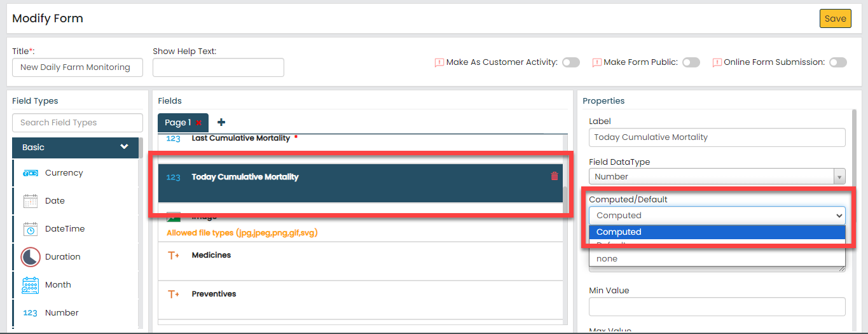Open the Field DataType dropdown
The height and width of the screenshot is (334, 868).
(x=717, y=177)
